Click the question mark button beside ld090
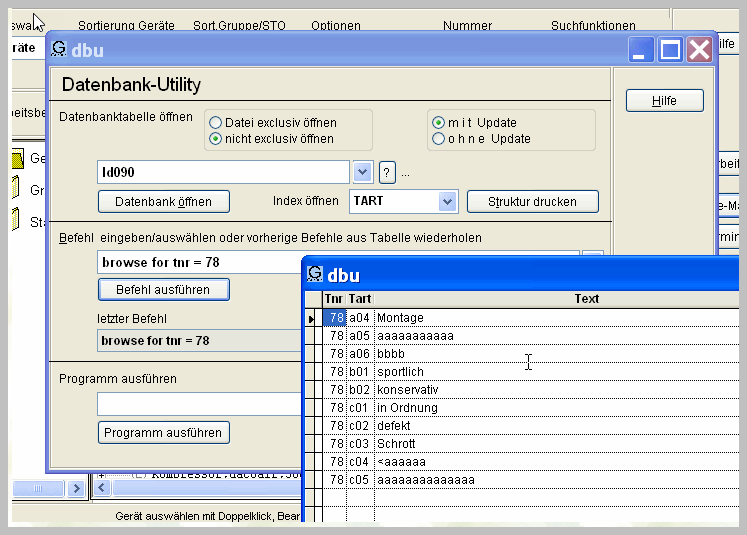 coord(388,172)
